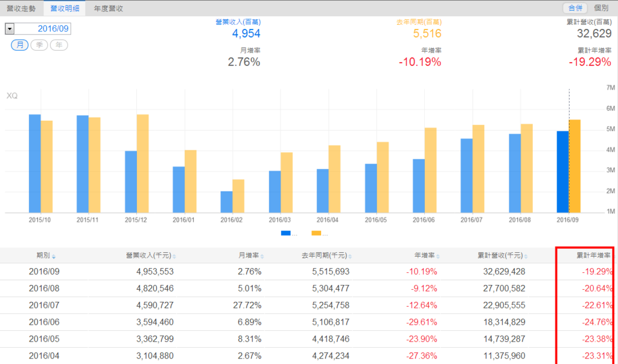
Task: Click the 2016/03 x-axis label
Action: [280, 220]
